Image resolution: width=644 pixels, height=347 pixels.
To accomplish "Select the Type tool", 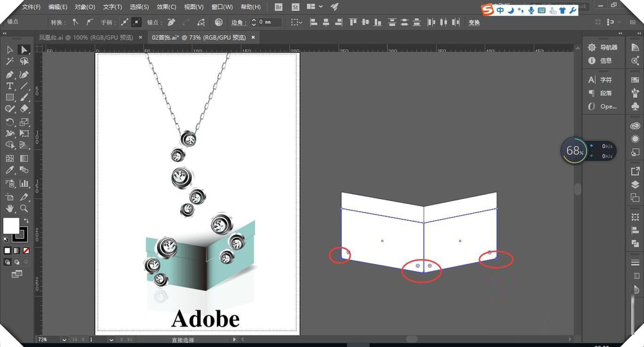I will (10, 86).
